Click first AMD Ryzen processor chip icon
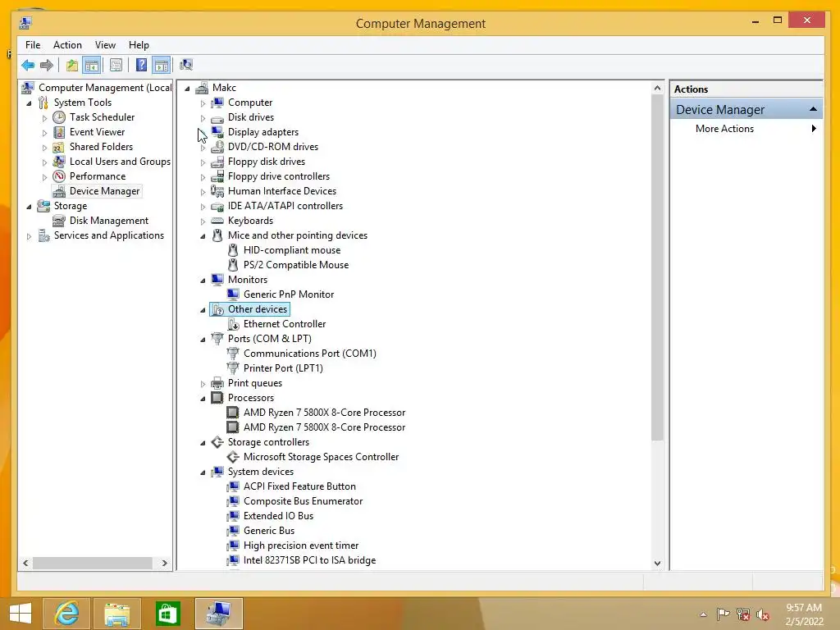 coord(233,413)
